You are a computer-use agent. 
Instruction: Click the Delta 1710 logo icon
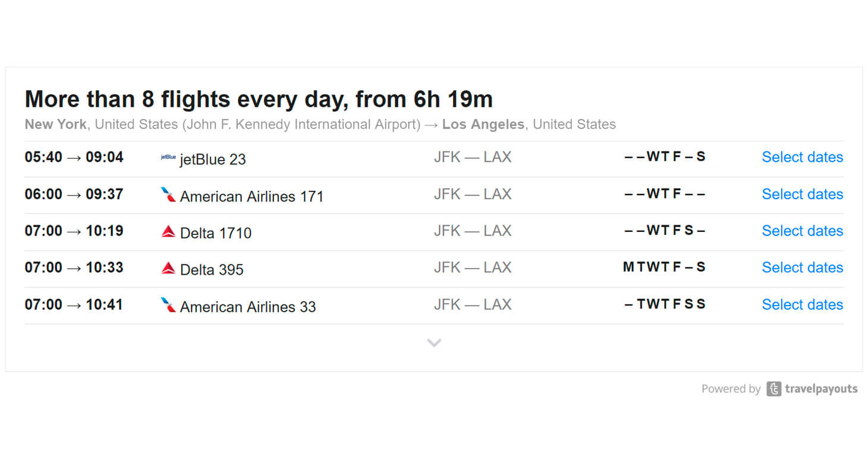tap(168, 231)
